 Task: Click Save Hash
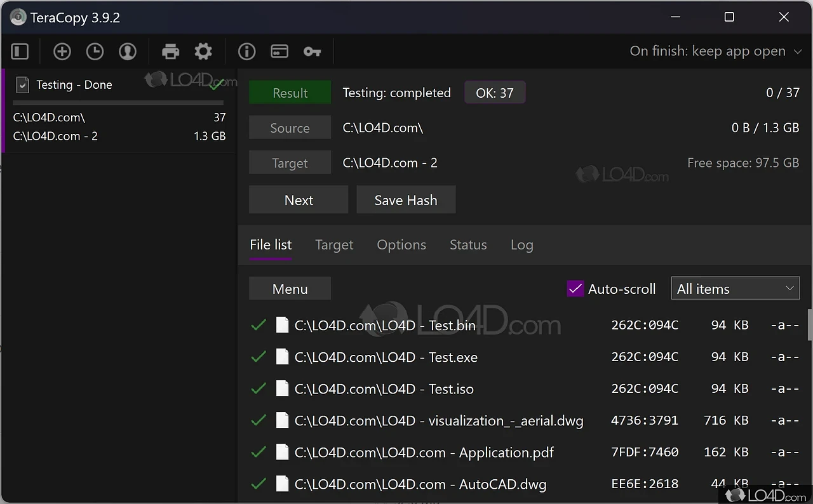click(406, 199)
